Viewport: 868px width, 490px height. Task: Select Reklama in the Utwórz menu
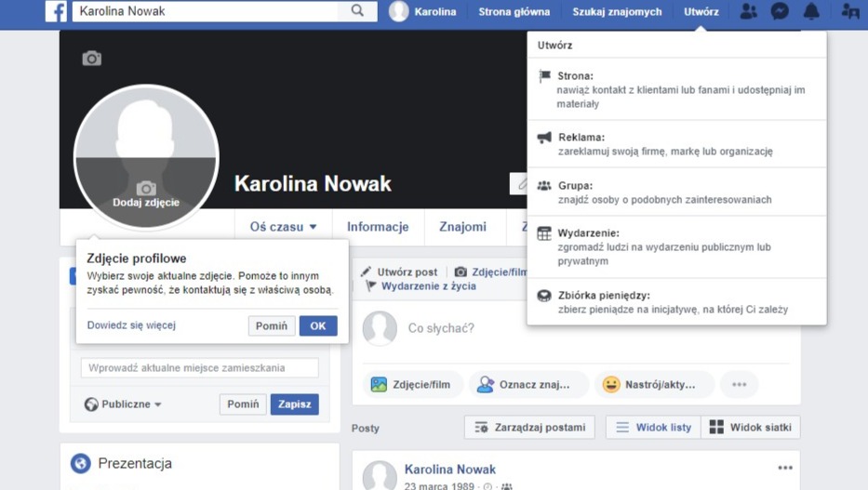tap(677, 144)
